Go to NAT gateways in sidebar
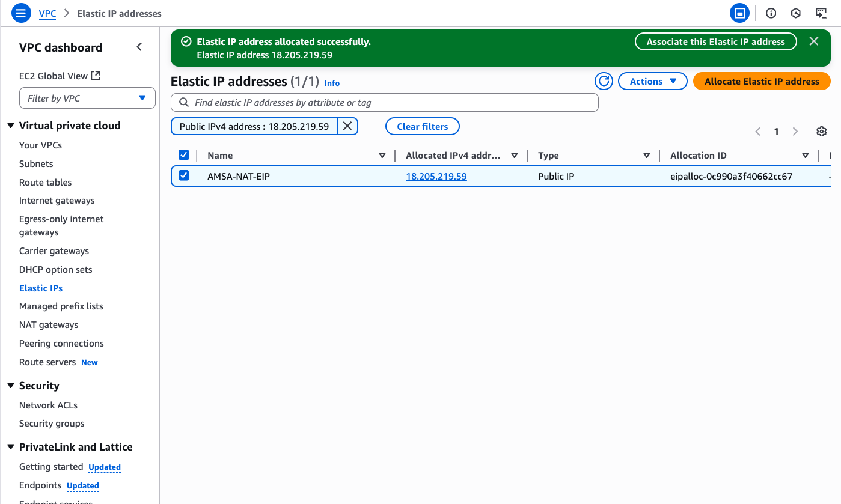The image size is (841, 504). (x=49, y=325)
